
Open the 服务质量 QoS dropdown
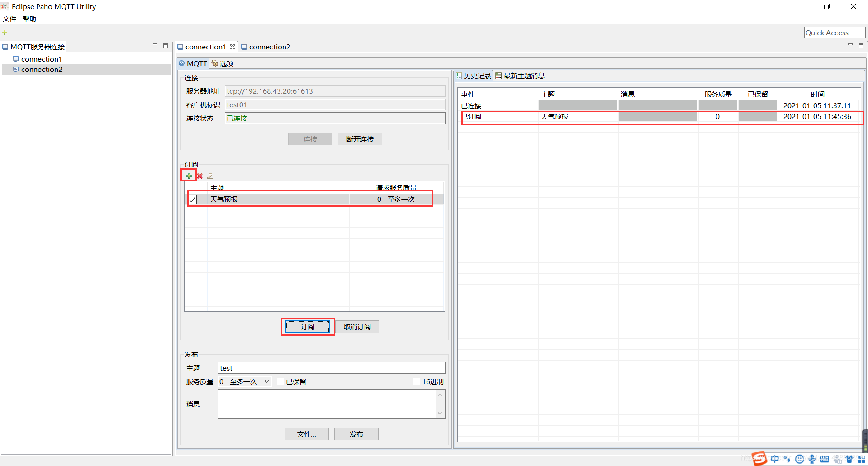245,381
